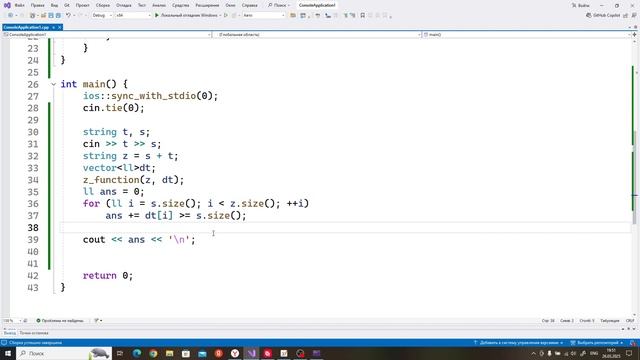
Task: Open File Explorer from the taskbar
Action: point(169,353)
